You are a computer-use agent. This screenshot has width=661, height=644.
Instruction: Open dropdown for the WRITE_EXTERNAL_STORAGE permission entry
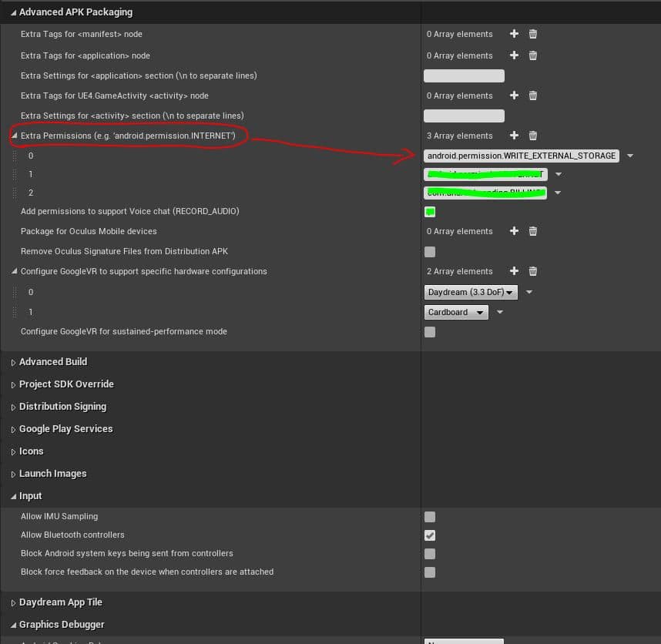pos(630,155)
